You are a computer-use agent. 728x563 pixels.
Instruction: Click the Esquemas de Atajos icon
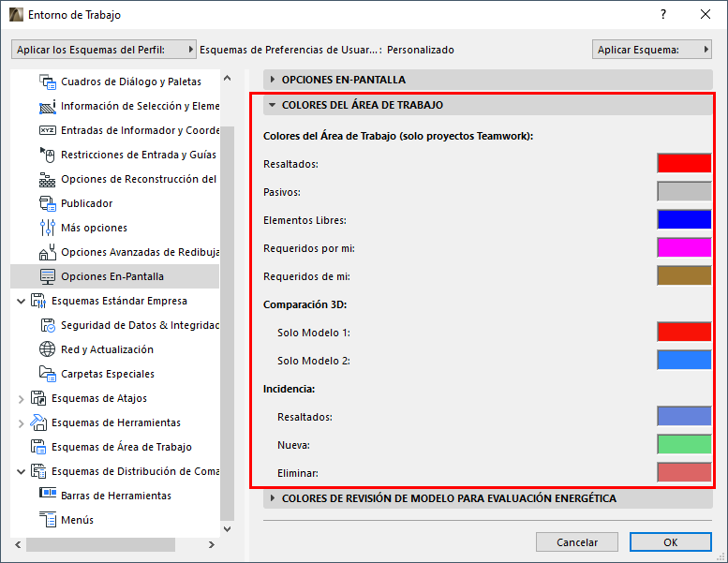(x=38, y=398)
